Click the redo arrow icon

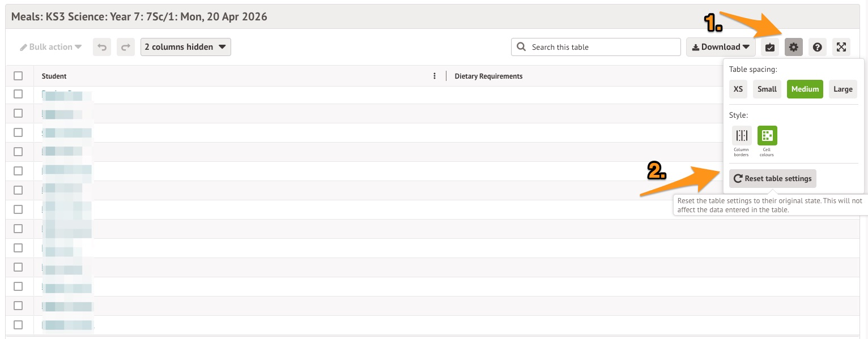tap(126, 47)
